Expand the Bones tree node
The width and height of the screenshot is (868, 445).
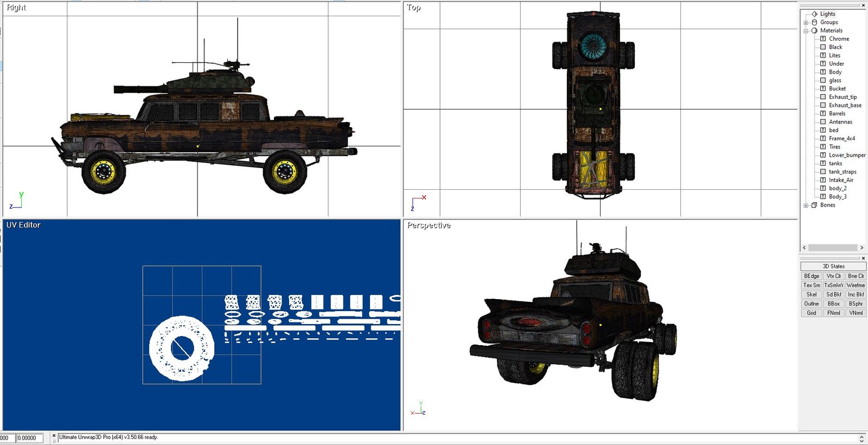point(806,205)
